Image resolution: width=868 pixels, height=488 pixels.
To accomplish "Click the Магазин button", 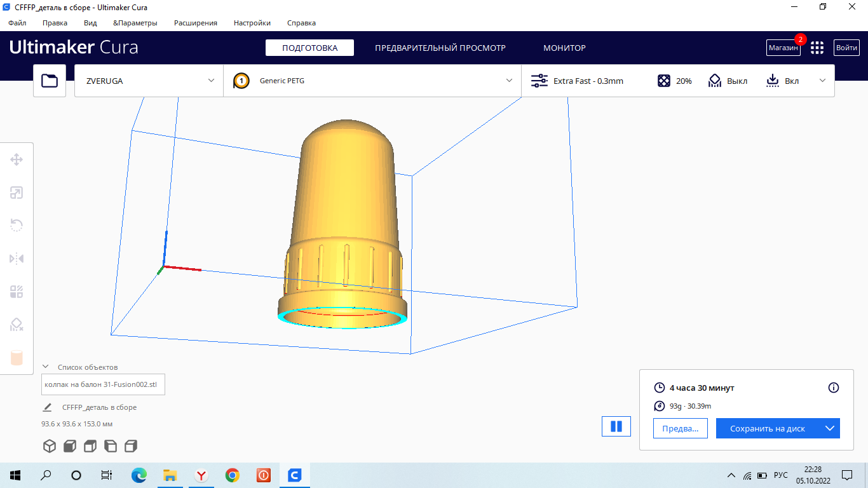I will tap(783, 48).
